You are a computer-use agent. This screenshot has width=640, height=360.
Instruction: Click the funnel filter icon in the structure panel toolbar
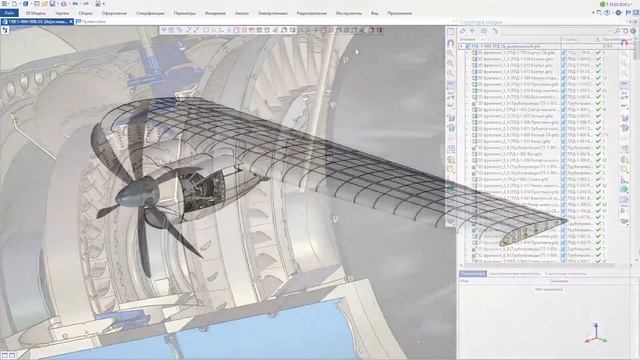tap(472, 31)
